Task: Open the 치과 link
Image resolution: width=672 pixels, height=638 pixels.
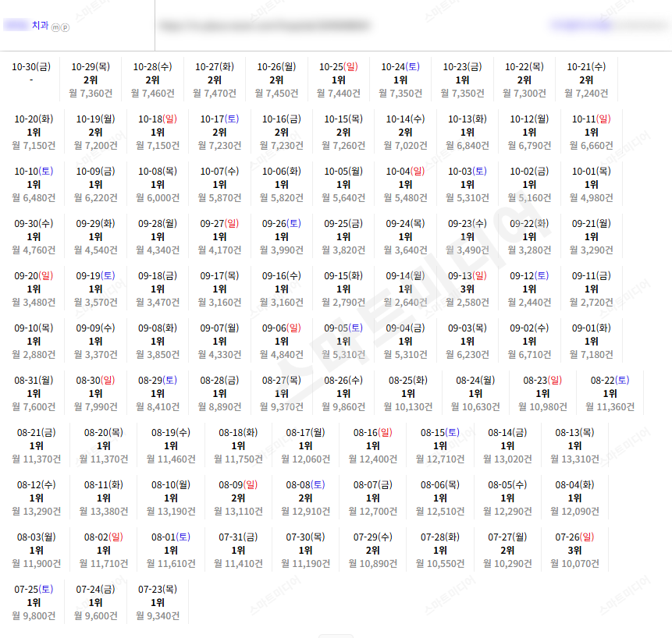Action: 41,25
